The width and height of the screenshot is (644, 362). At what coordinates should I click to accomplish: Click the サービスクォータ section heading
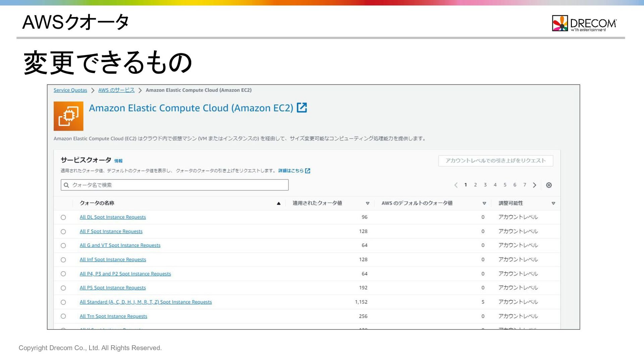(86, 160)
